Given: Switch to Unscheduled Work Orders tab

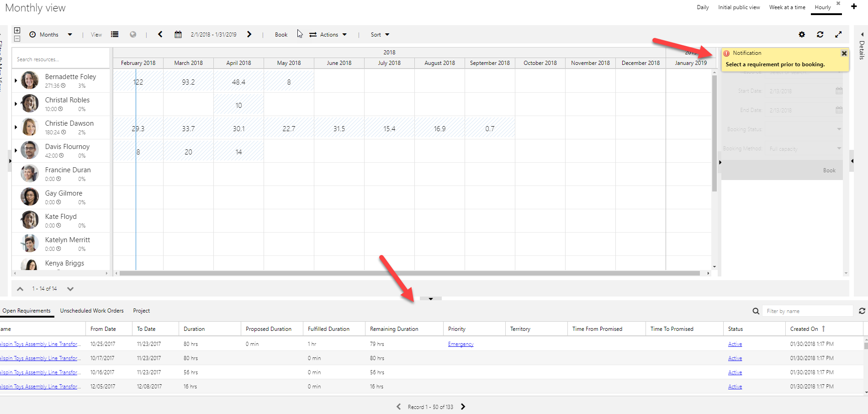Looking at the screenshot, I should 92,311.
